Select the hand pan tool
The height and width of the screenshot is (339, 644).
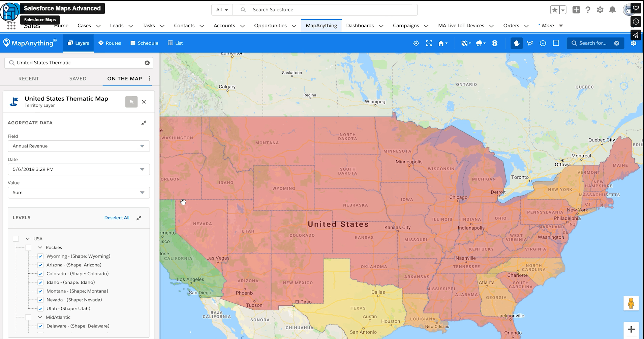click(x=517, y=43)
